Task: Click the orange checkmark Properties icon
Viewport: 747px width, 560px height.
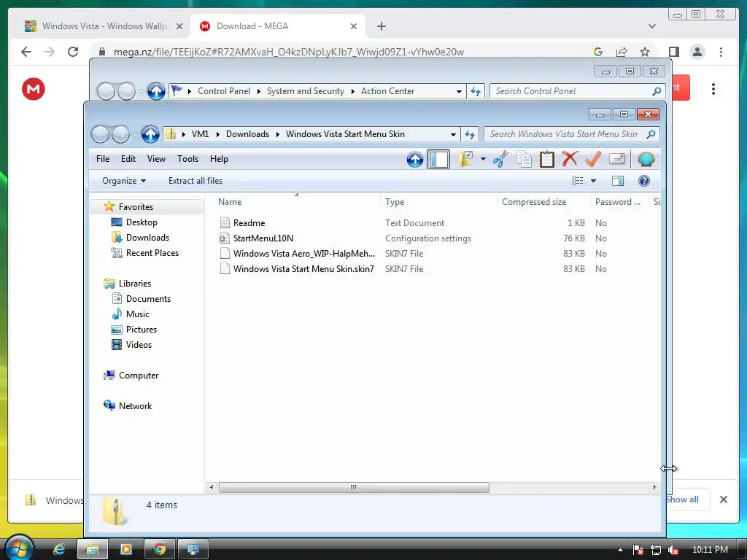Action: click(592, 159)
